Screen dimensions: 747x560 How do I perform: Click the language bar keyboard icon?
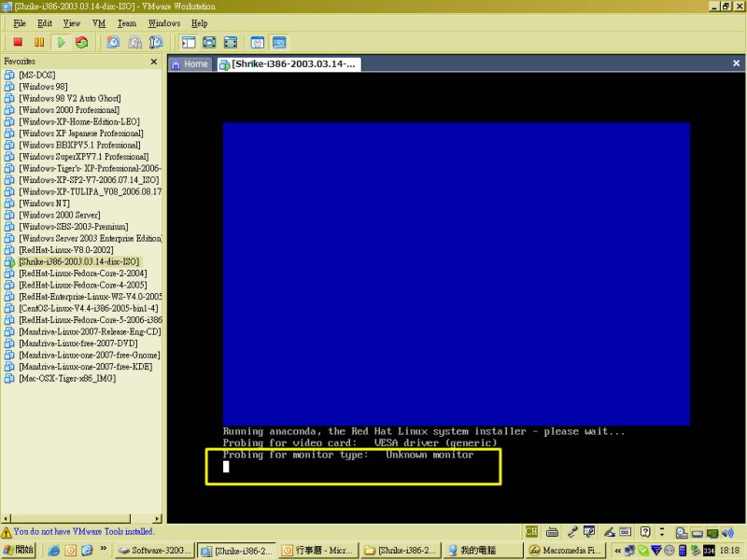552,531
